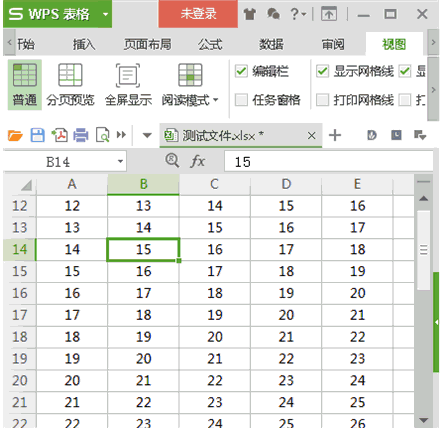
Task: Toggle the checked box right of 显示网格线
Action: [405, 71]
